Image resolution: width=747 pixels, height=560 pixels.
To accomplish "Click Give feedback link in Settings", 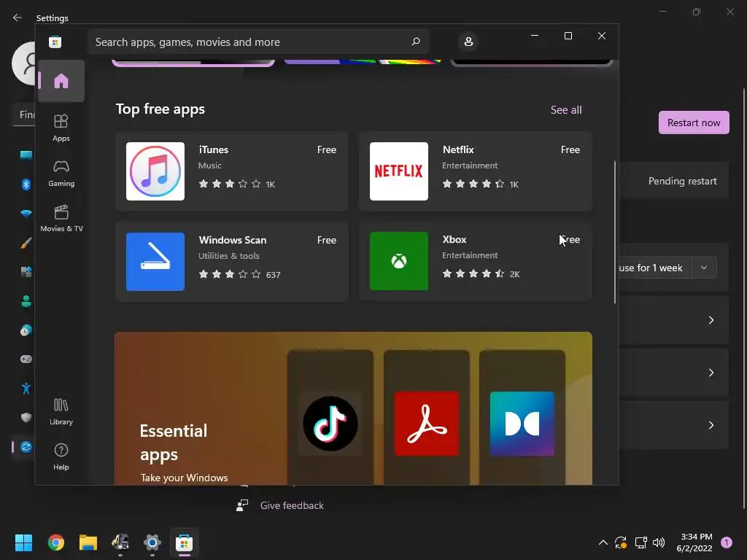I will click(292, 505).
